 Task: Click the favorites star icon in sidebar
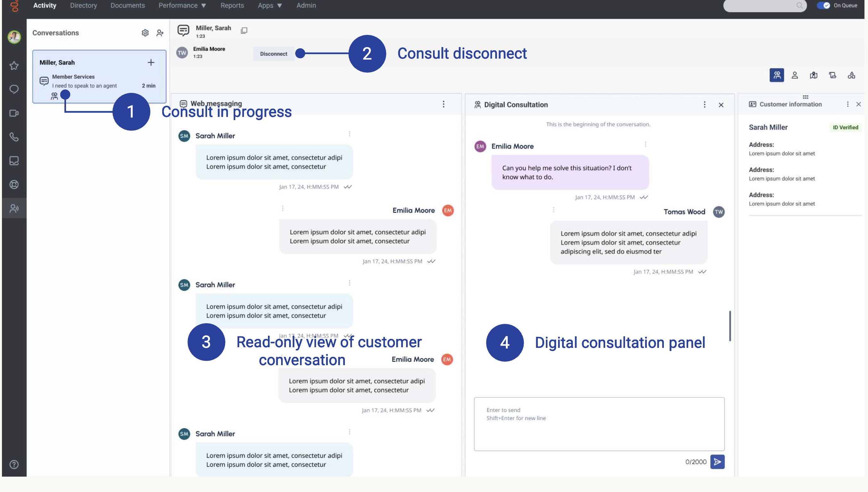(x=14, y=66)
